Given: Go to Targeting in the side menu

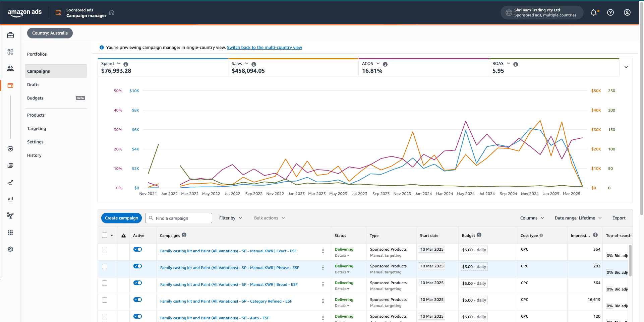Looking at the screenshot, I should (x=37, y=128).
